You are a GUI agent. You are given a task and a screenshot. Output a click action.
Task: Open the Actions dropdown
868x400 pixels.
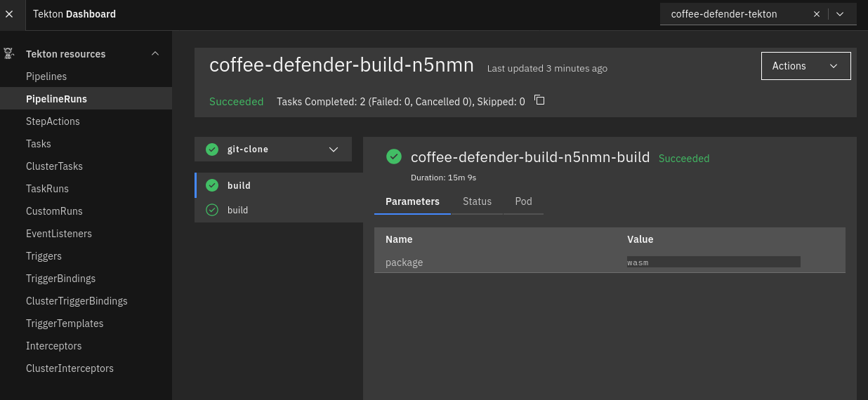click(805, 66)
